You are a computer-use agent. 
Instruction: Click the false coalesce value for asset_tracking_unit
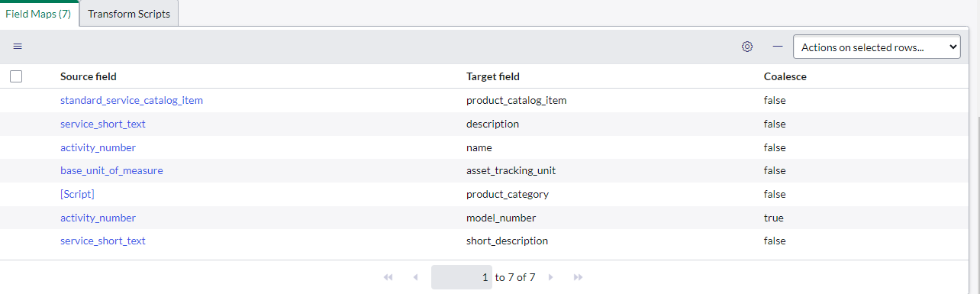pyautogui.click(x=775, y=170)
